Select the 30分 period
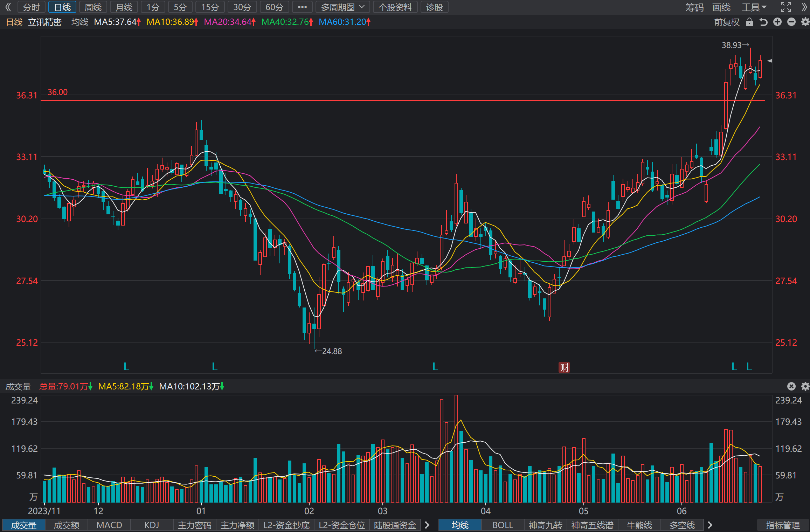The height and width of the screenshot is (532, 810). [x=242, y=7]
